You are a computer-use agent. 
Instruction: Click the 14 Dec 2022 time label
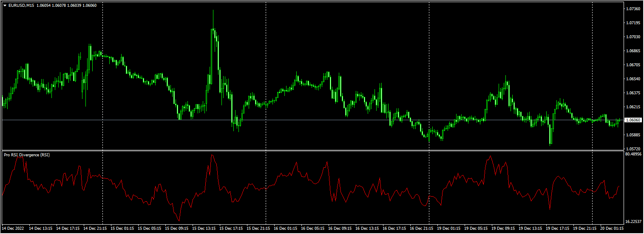[x=14, y=228]
